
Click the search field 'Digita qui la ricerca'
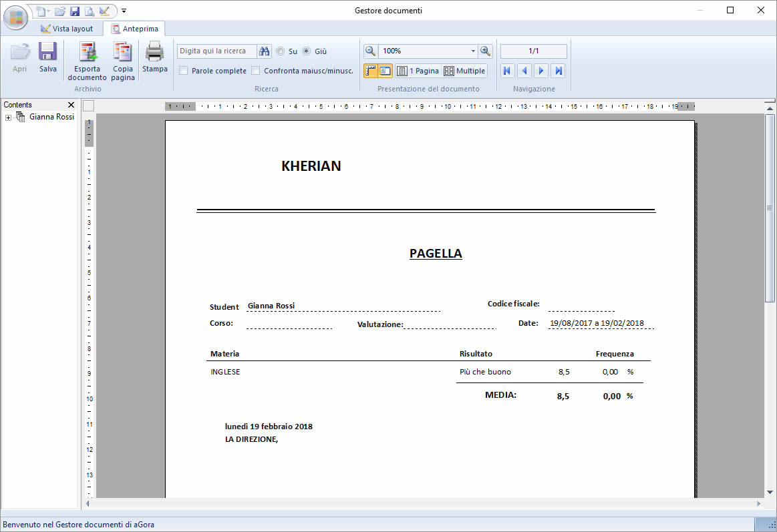216,51
